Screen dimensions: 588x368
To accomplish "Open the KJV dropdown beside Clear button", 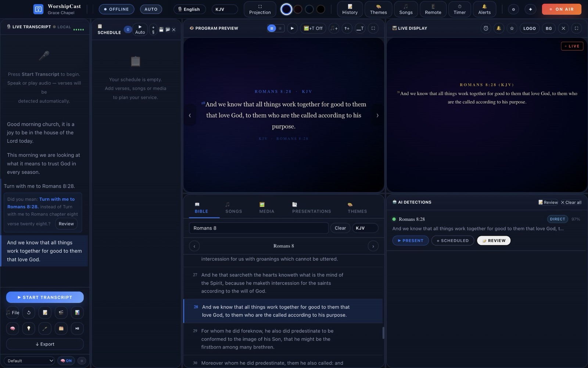I will [x=365, y=228].
